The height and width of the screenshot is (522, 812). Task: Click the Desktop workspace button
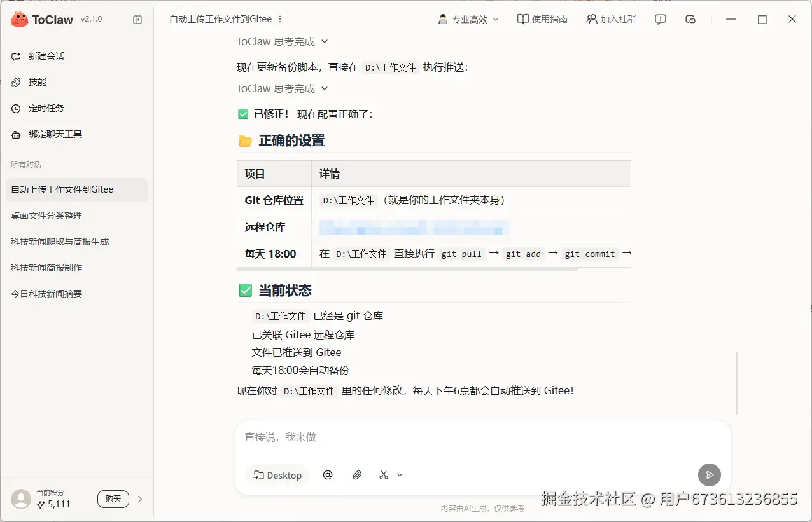click(277, 475)
